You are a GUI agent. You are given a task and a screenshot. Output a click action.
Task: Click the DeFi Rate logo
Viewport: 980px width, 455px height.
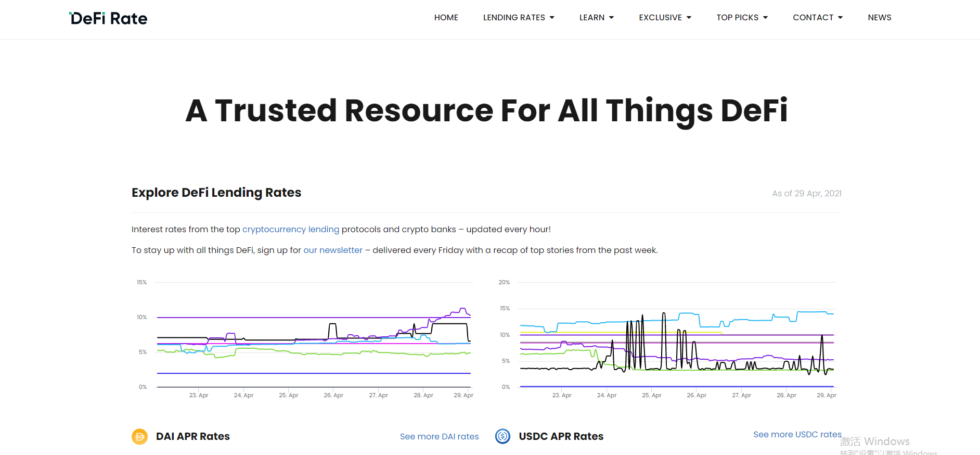click(x=108, y=18)
